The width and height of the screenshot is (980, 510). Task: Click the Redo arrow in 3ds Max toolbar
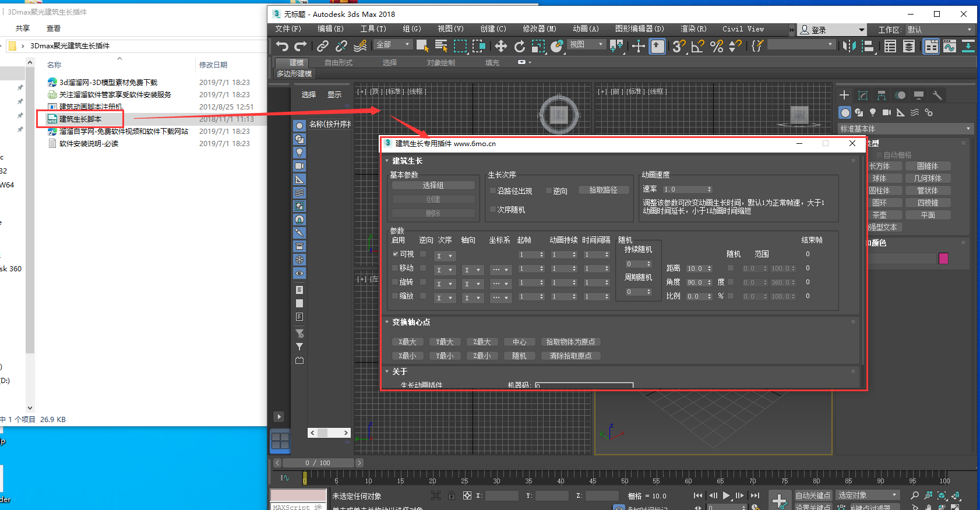(301, 46)
